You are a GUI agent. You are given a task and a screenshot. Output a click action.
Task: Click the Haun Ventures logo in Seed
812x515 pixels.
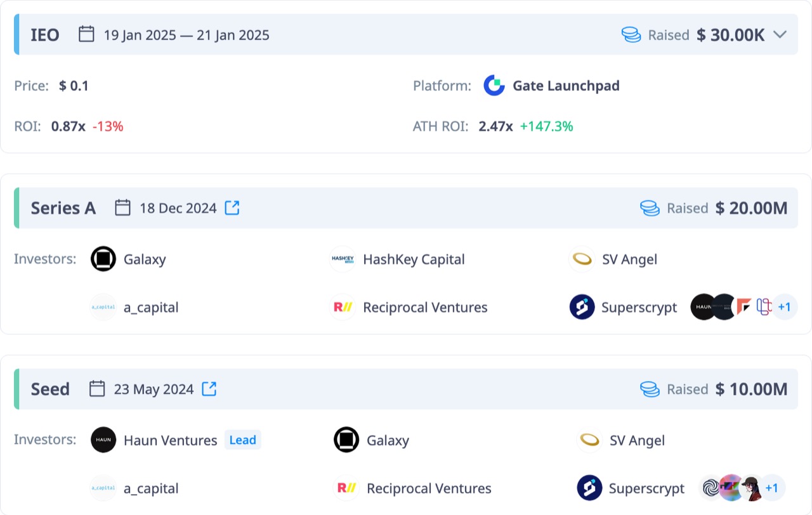103,440
